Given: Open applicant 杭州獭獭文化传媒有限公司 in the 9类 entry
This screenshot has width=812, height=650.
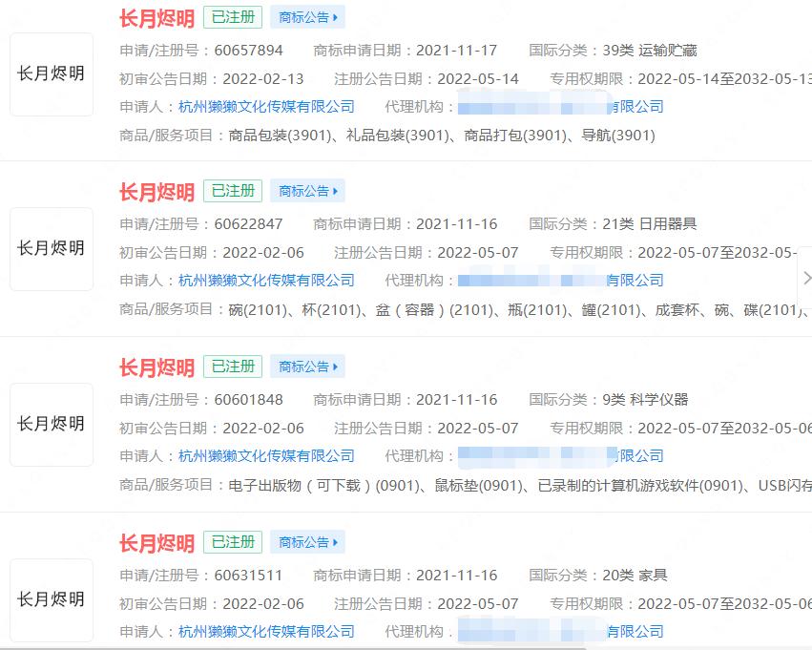Looking at the screenshot, I should pyautogui.click(x=266, y=456).
